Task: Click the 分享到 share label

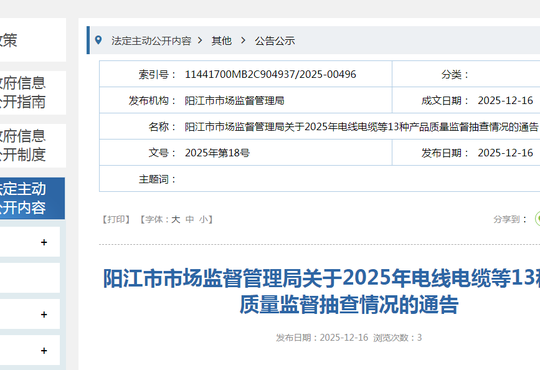Action: 510,219
